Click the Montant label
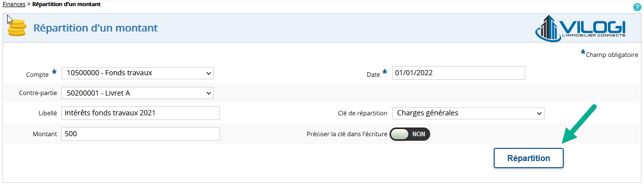The width and height of the screenshot is (644, 188). 44,134
